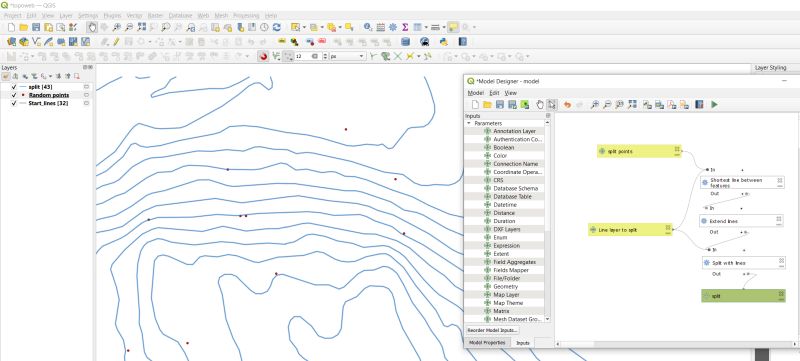Click the New Project icon in QGIS toolbar
This screenshot has height=361, width=800.
point(11,28)
